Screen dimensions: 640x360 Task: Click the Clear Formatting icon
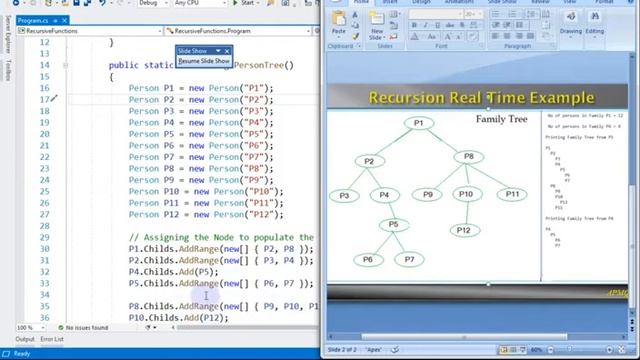[x=473, y=36]
